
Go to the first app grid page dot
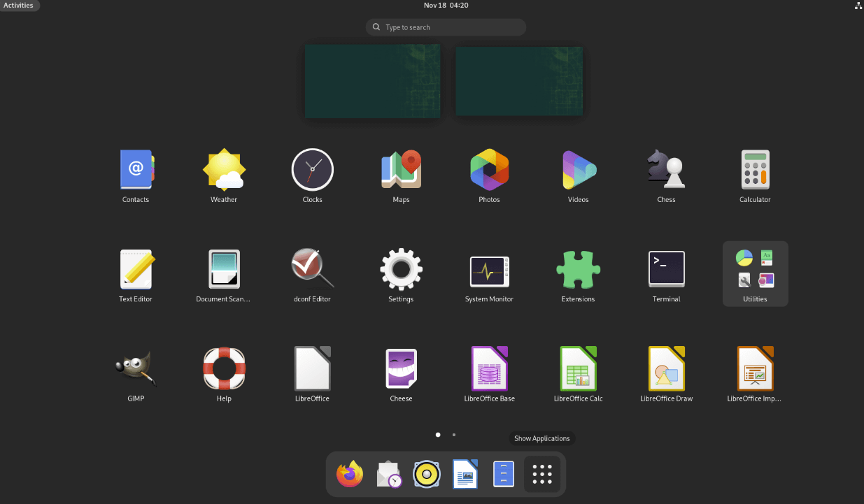438,435
